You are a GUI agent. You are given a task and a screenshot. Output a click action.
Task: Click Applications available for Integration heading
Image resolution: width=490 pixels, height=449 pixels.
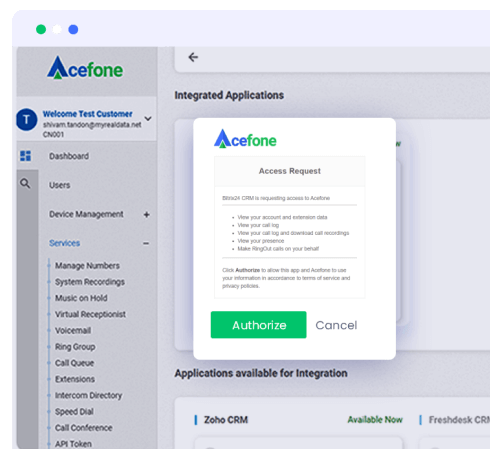(261, 373)
